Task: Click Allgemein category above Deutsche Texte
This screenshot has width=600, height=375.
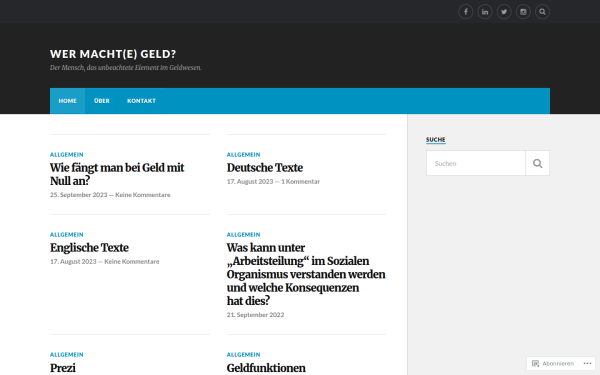Action: pos(243,155)
